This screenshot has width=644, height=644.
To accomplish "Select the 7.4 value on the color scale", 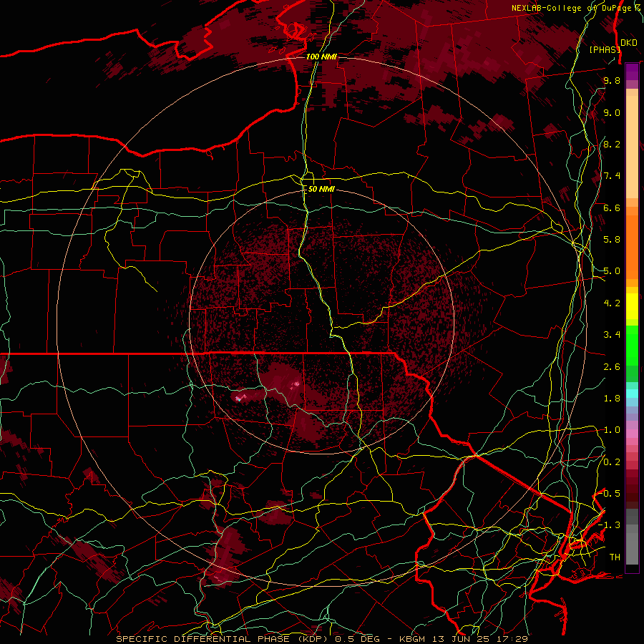I will (612, 176).
